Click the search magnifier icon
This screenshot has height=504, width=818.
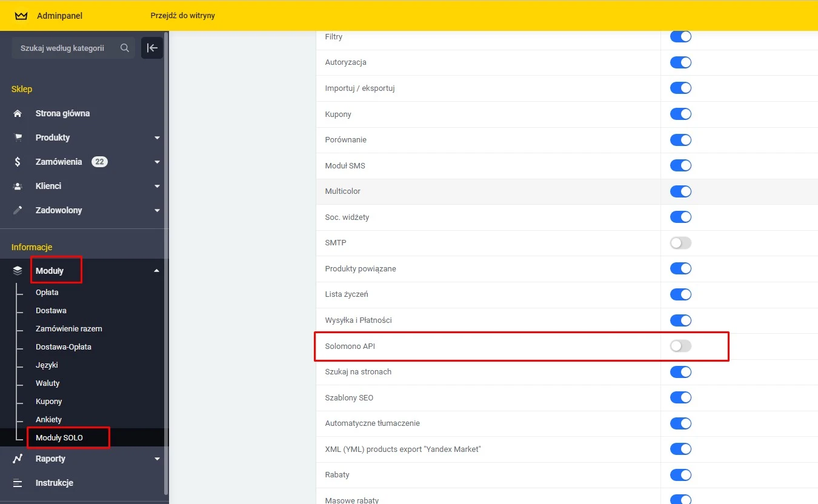[125, 48]
